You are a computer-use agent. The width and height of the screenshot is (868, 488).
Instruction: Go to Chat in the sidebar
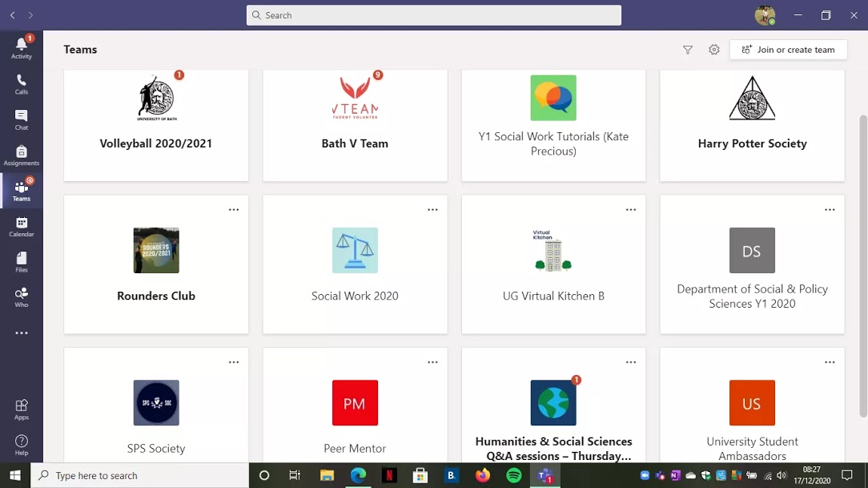pyautogui.click(x=21, y=119)
